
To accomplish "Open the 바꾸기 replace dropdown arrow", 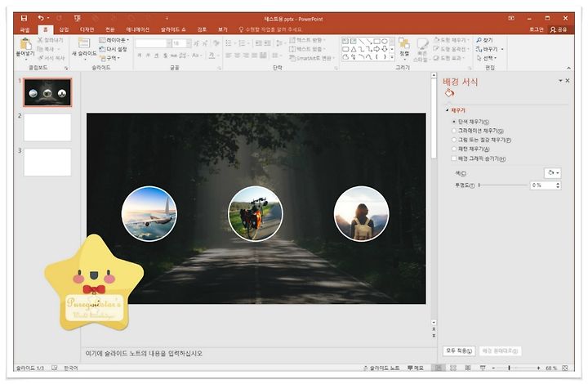I will [502, 49].
